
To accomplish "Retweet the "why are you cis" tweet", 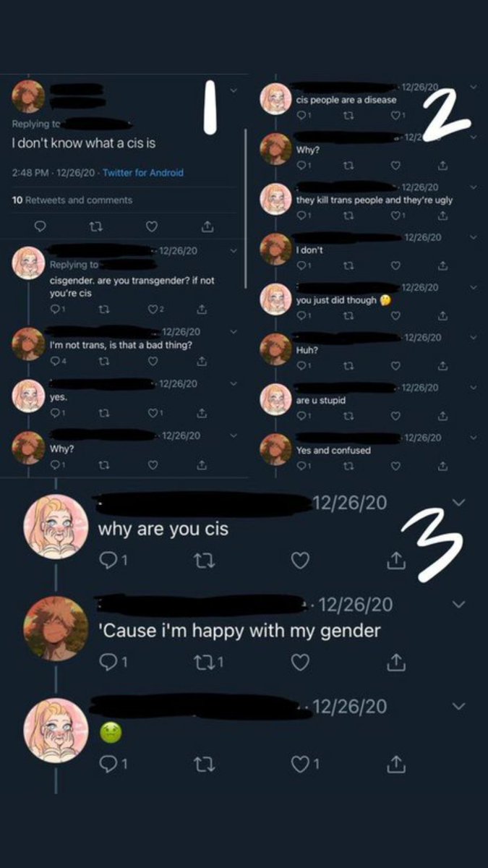I will pos(204,561).
